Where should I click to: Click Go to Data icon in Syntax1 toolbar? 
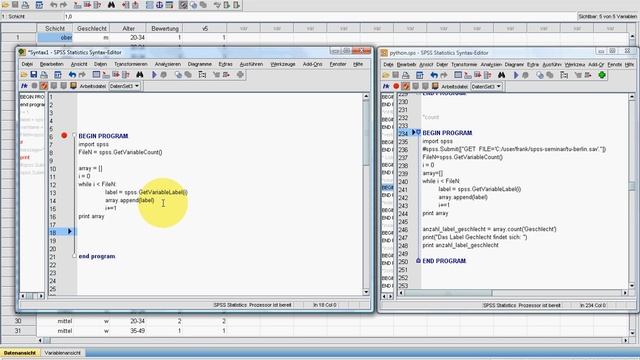tap(96, 75)
